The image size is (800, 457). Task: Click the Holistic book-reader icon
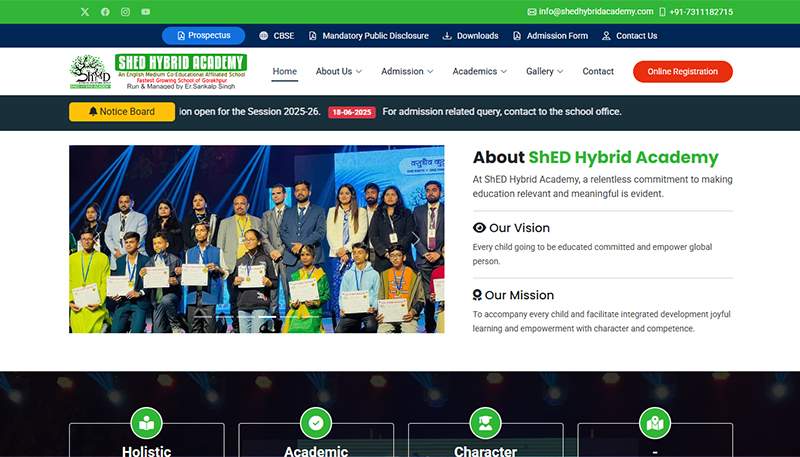pyautogui.click(x=146, y=423)
